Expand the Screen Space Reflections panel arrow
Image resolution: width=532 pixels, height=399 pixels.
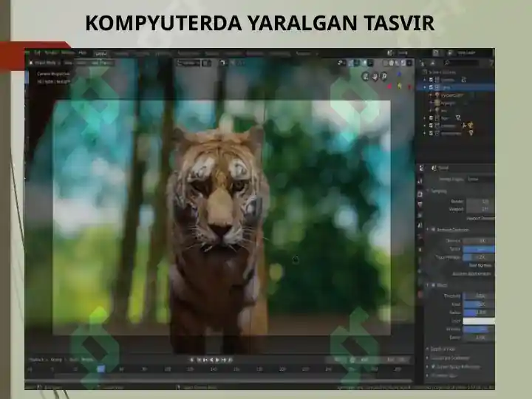tap(428, 366)
